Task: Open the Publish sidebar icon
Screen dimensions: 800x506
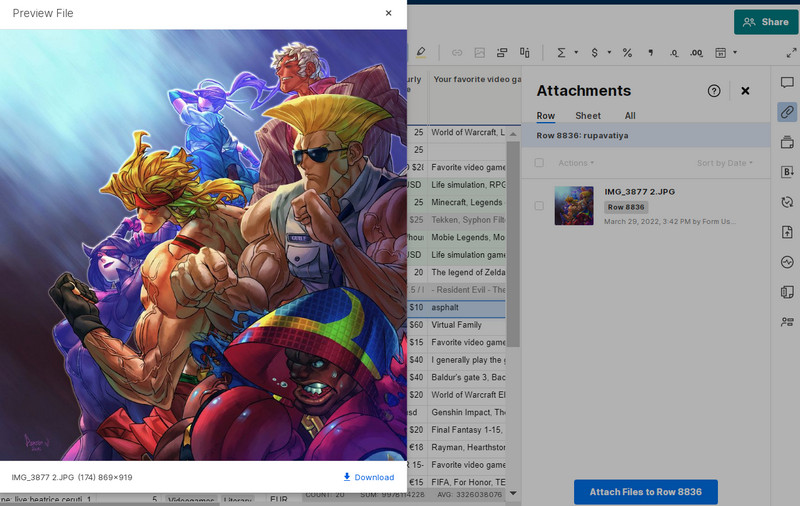Action: tap(787, 232)
